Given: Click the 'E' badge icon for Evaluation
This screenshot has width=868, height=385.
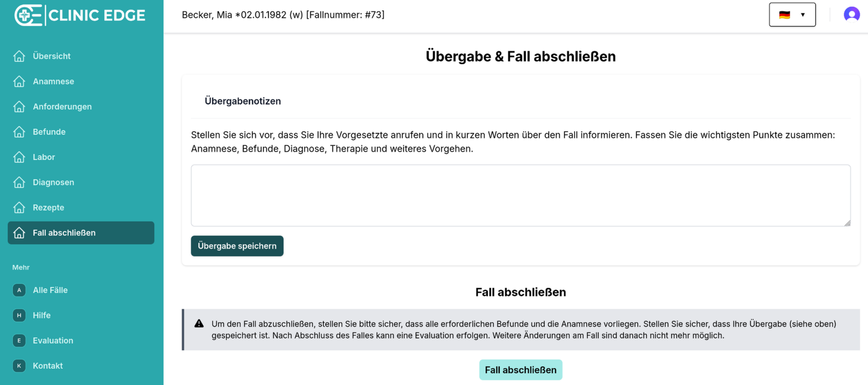Looking at the screenshot, I should point(19,340).
